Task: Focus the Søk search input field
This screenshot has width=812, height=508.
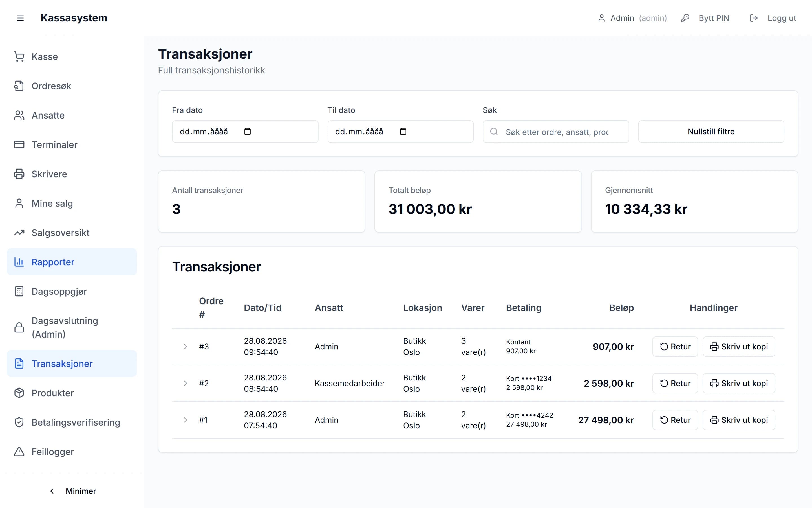Action: pos(556,131)
